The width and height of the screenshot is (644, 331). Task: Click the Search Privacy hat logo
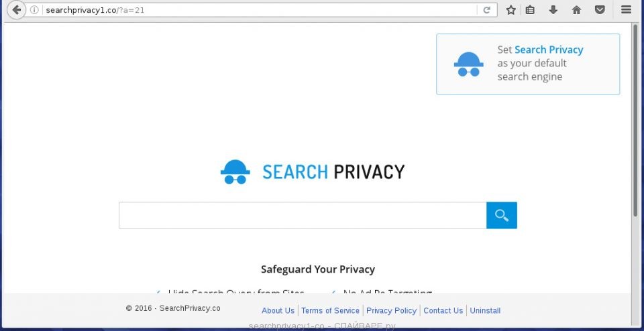pyautogui.click(x=235, y=172)
